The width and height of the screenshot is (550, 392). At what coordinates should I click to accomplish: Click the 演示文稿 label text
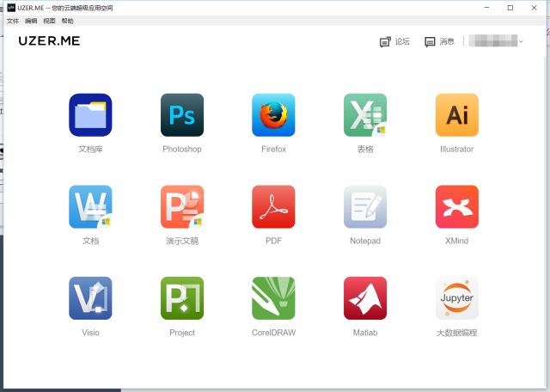(x=182, y=241)
